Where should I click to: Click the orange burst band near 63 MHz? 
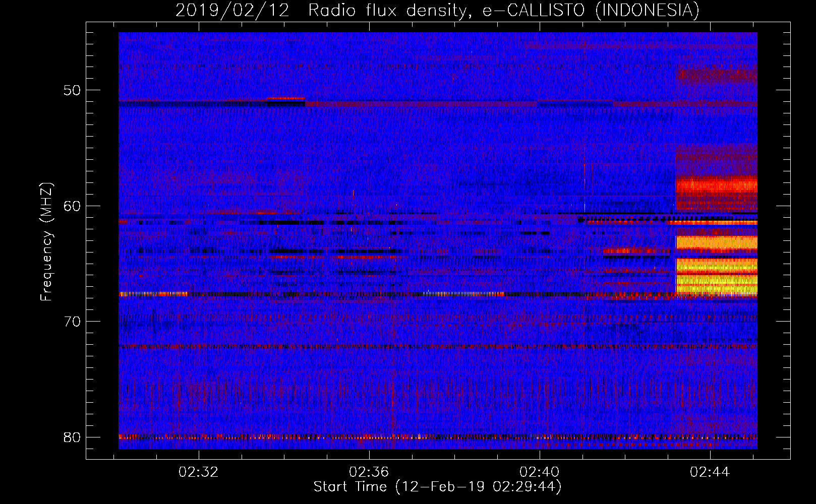coord(717,242)
